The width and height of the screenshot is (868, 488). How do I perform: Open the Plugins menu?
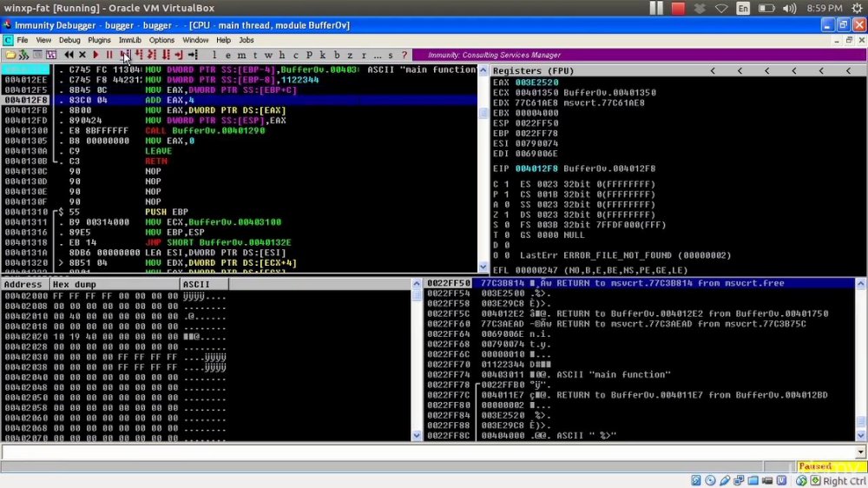(x=99, y=40)
